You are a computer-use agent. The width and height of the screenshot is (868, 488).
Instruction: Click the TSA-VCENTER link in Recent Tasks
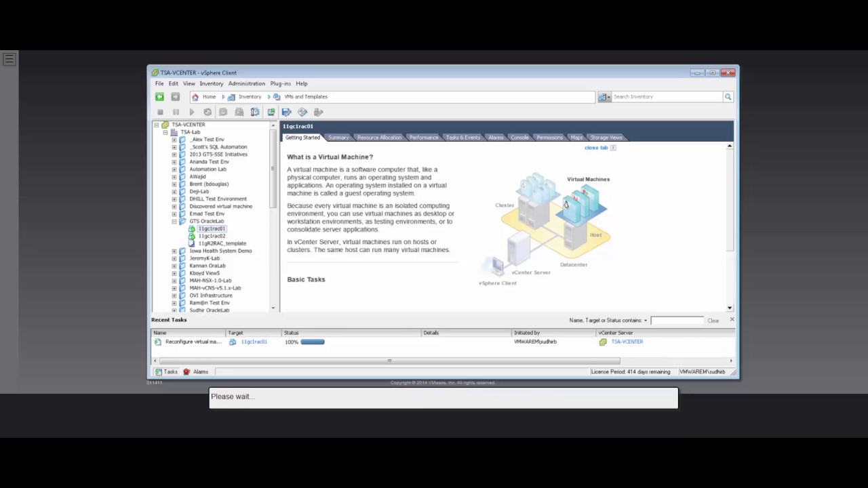[x=627, y=342]
